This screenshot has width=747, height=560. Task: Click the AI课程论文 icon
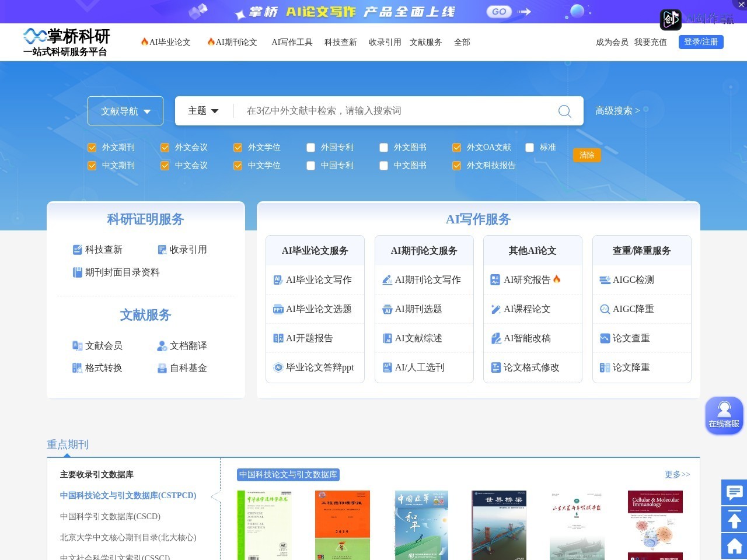pos(495,309)
